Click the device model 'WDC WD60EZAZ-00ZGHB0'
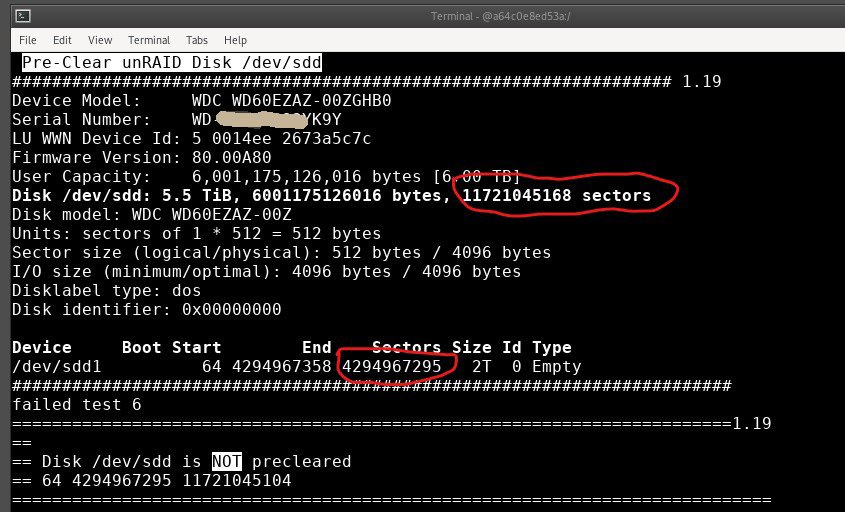This screenshot has height=512, width=845. pyautogui.click(x=292, y=101)
